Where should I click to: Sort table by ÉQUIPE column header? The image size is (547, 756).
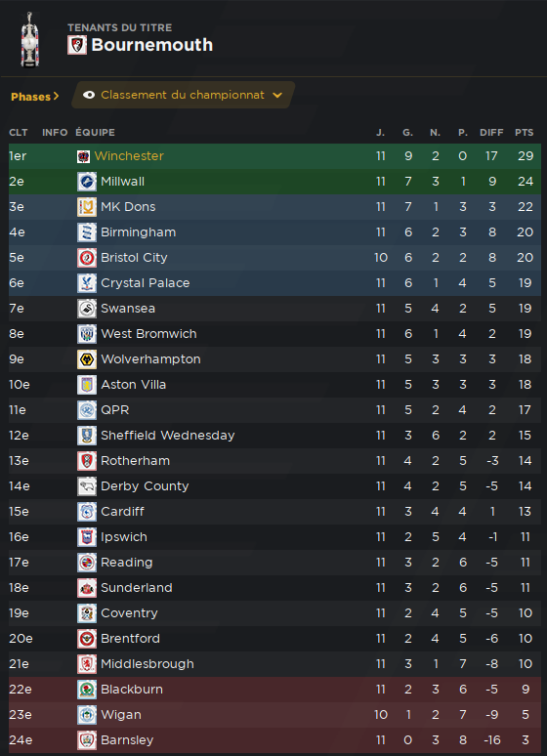tap(95, 133)
